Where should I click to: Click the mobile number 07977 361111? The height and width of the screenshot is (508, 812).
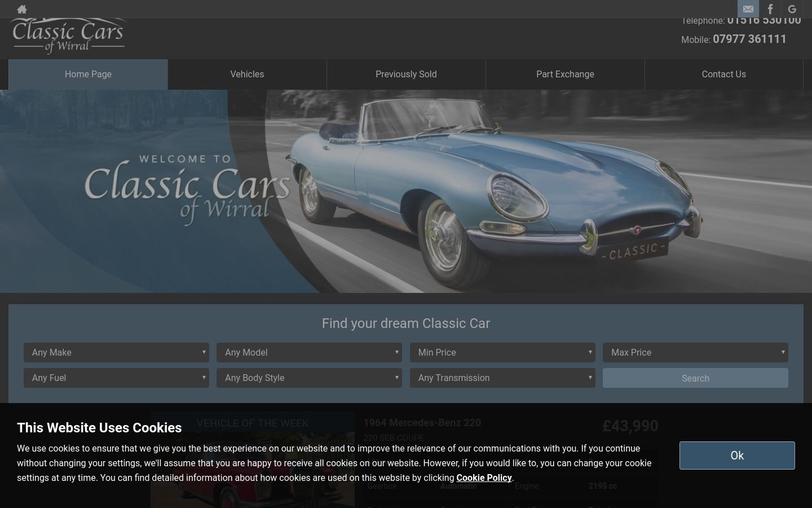pos(749,39)
